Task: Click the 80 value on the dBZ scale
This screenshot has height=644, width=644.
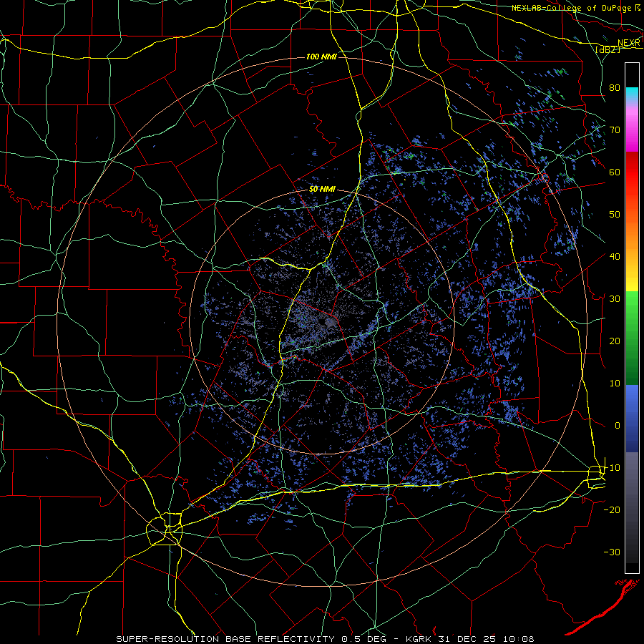Action: (x=615, y=88)
